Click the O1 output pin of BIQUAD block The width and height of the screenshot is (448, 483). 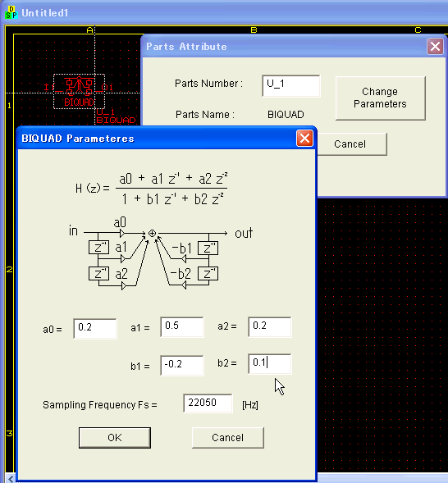click(107, 88)
